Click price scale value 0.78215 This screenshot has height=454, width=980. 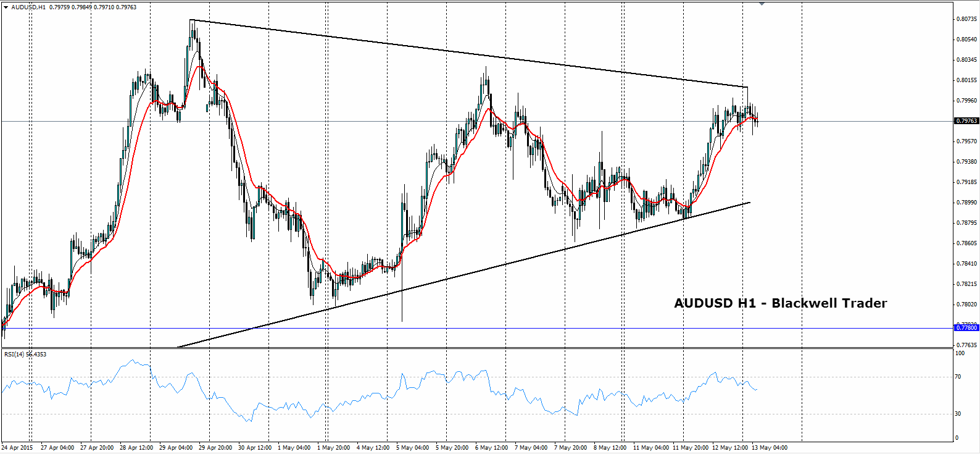(966, 284)
